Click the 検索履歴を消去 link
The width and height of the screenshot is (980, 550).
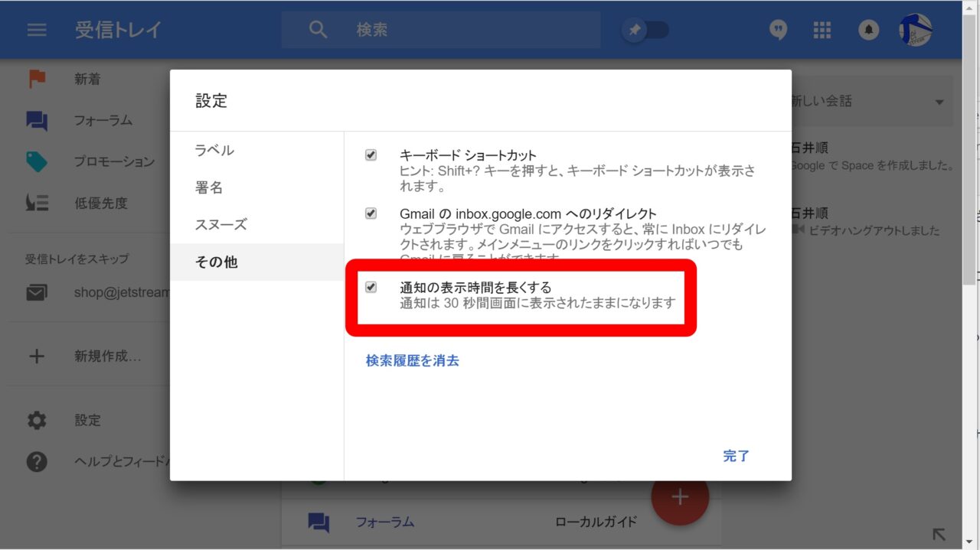coord(412,360)
